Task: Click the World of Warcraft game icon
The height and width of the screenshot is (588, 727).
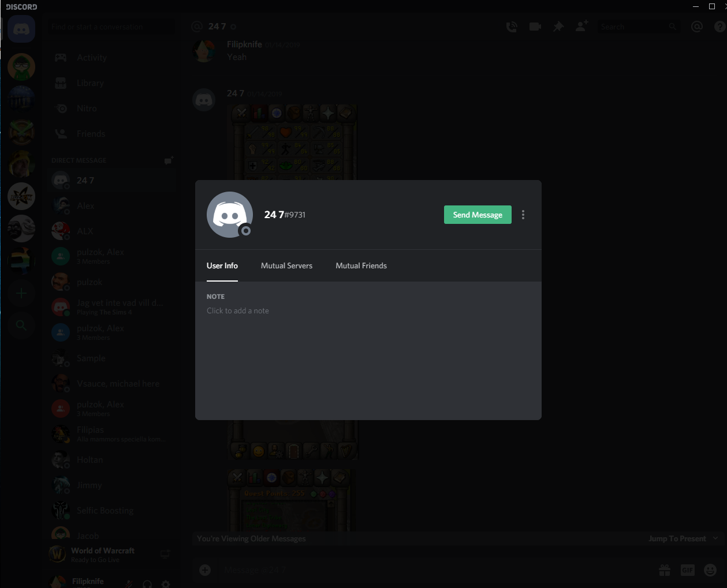Action: pyautogui.click(x=58, y=554)
